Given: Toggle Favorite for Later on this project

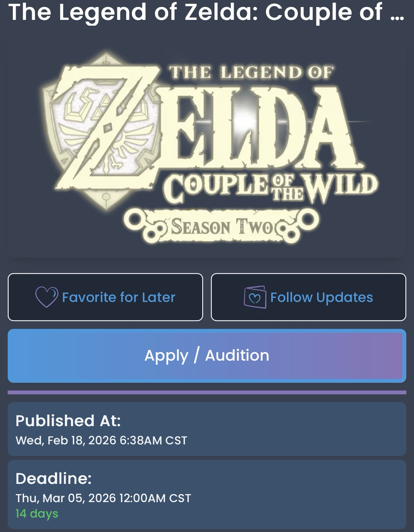Looking at the screenshot, I should 105,297.
